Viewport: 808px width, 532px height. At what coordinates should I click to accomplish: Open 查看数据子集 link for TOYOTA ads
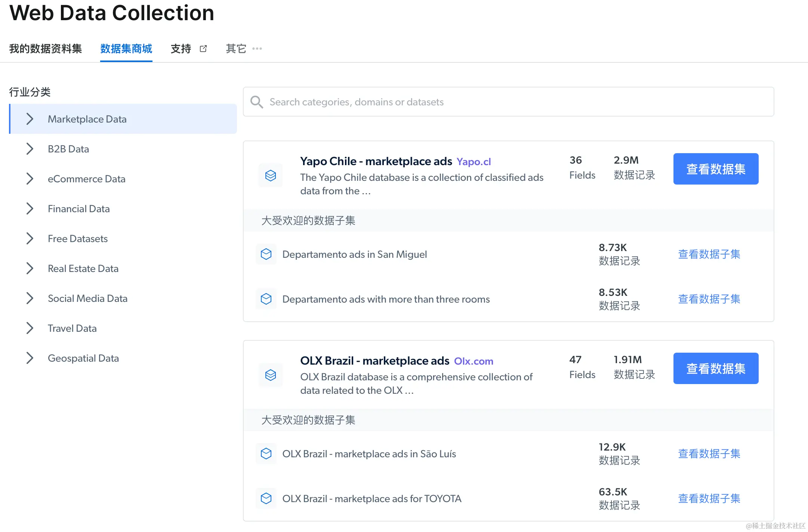pos(709,498)
